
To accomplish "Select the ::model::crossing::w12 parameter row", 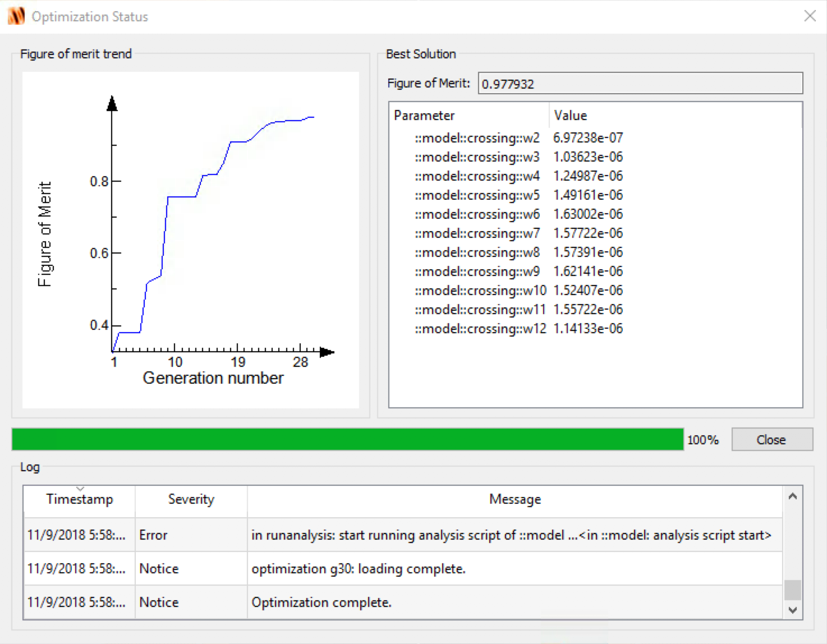I will (480, 329).
